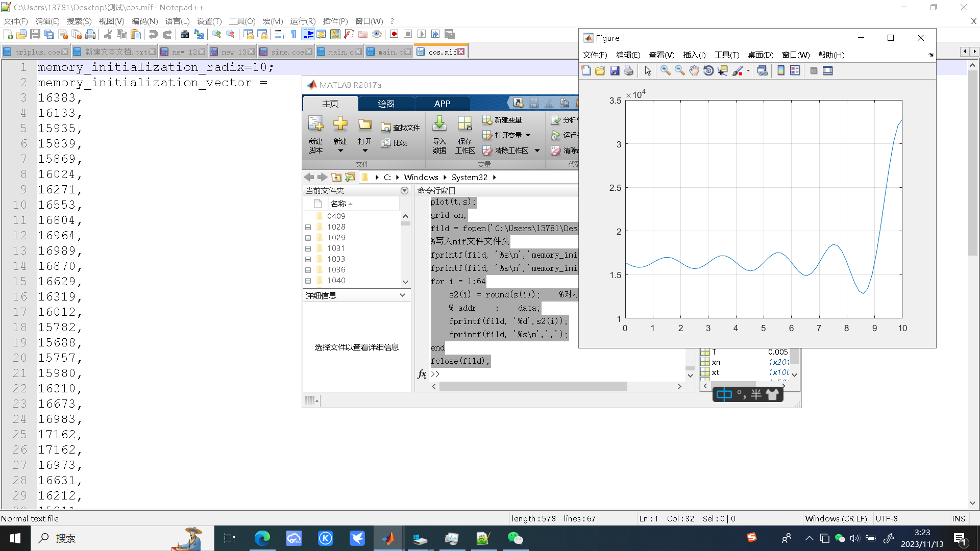Image resolution: width=980 pixels, height=551 pixels.
Task: Click Notepad++ vertical scrollbar thumb
Action: (972, 163)
